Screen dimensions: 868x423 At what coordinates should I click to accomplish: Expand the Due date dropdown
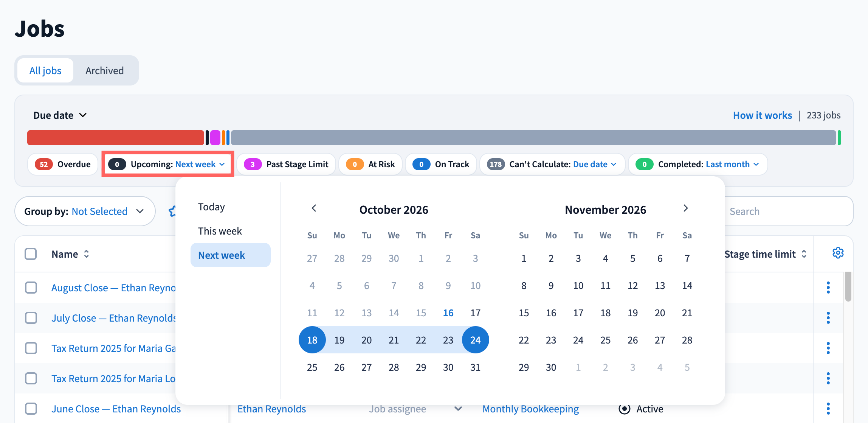[x=60, y=115]
